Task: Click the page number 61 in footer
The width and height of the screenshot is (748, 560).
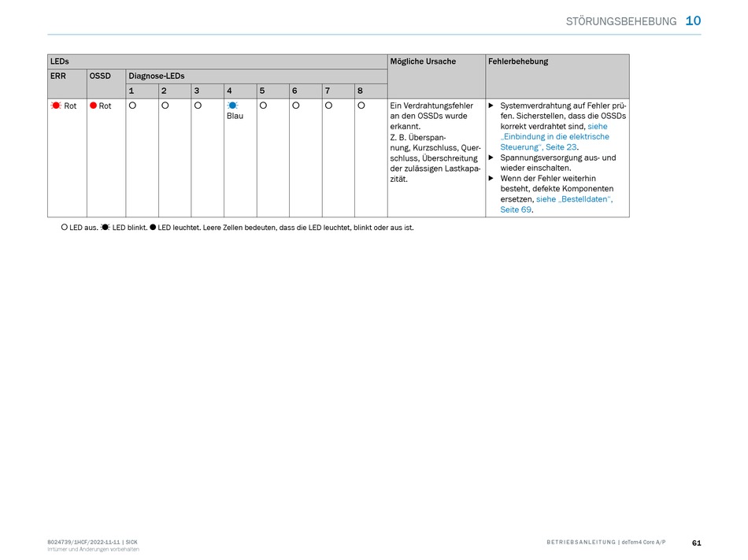Action: [696, 543]
